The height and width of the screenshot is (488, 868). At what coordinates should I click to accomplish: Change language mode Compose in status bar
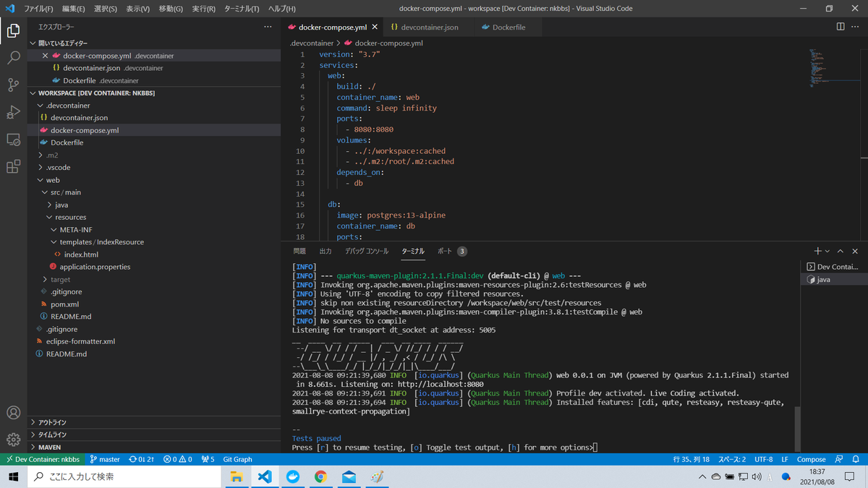pos(811,459)
